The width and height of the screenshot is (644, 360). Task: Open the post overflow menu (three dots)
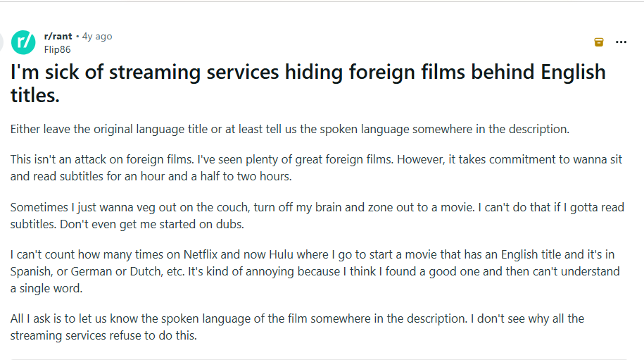tap(621, 42)
